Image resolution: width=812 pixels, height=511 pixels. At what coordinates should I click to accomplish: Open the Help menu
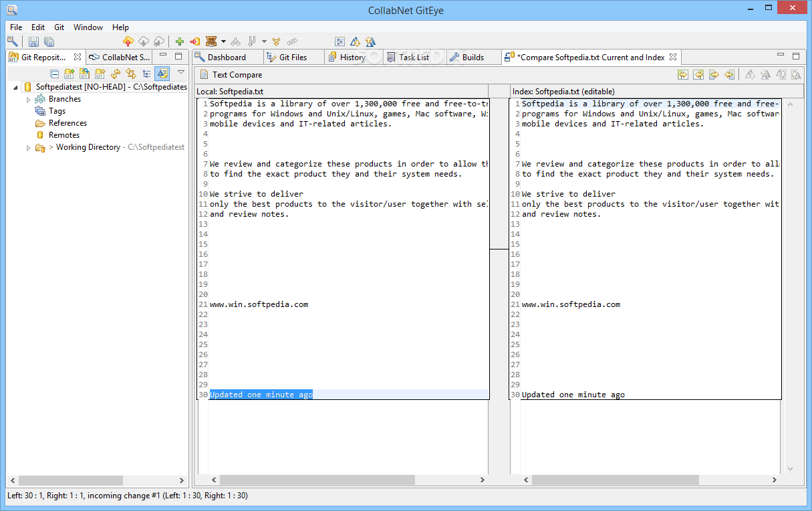point(121,27)
